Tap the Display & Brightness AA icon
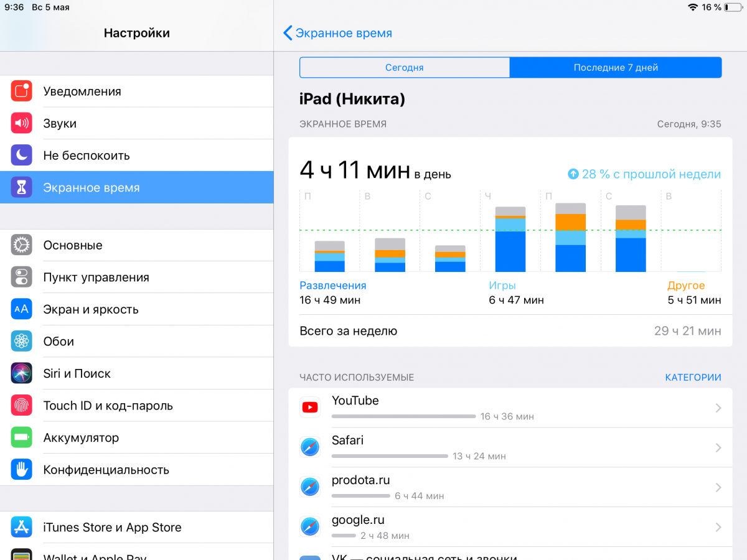Image resolution: width=747 pixels, height=560 pixels. (21, 309)
